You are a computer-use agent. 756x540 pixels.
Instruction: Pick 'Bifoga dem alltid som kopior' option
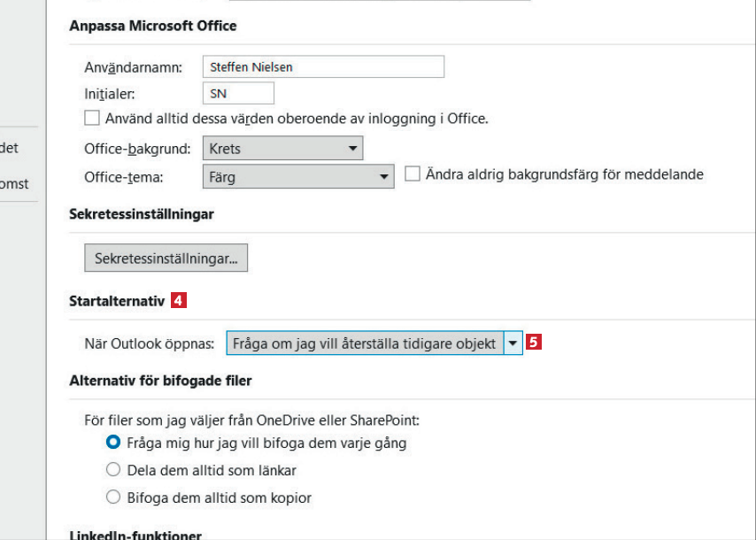(113, 498)
